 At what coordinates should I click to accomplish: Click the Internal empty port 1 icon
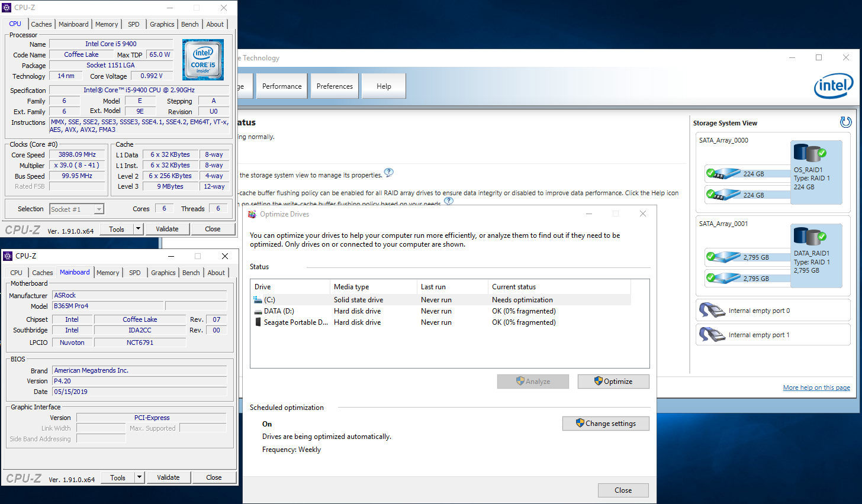pos(712,335)
